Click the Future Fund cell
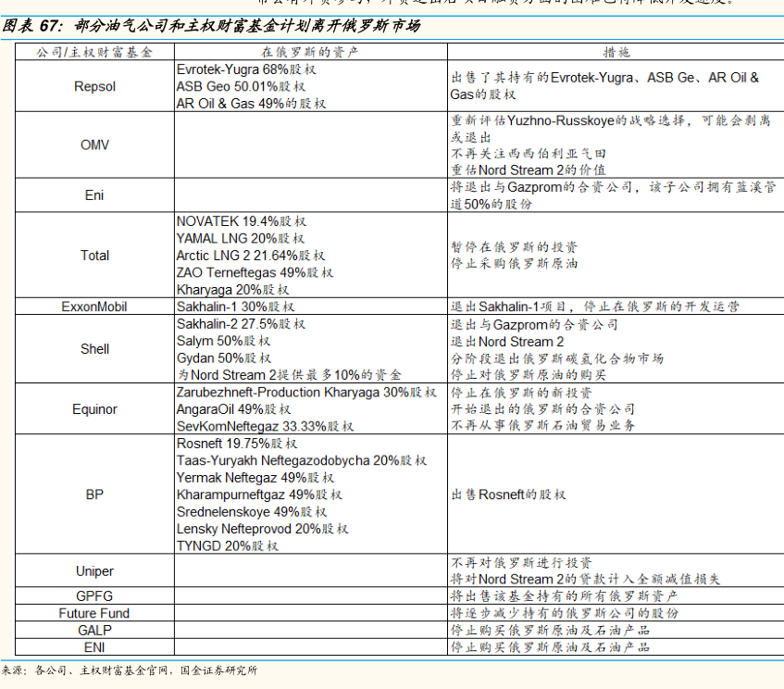Image resolution: width=784 pixels, height=689 pixels. pyautogui.click(x=94, y=613)
